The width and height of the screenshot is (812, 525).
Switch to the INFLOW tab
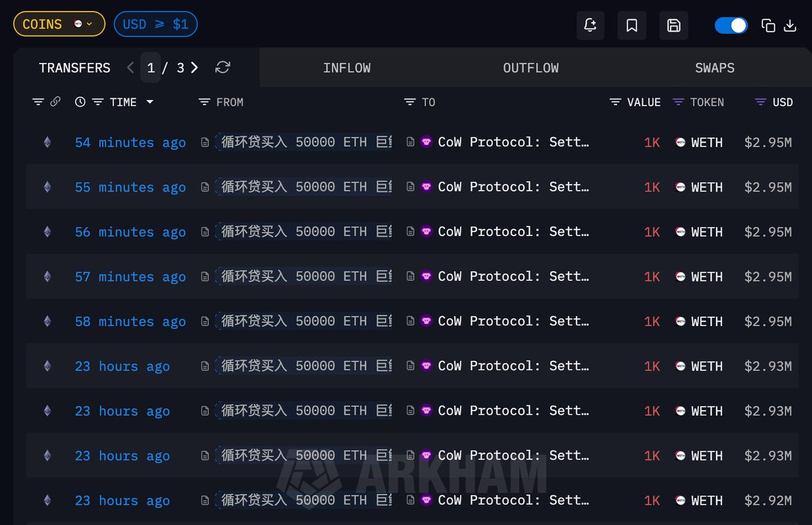coord(346,68)
